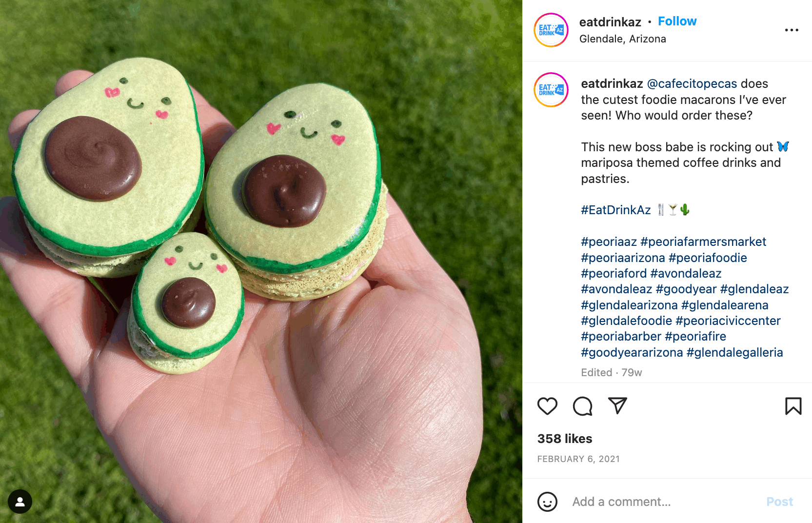The width and height of the screenshot is (812, 523).
Task: Follow the eatdrinkaz account
Action: tap(677, 21)
